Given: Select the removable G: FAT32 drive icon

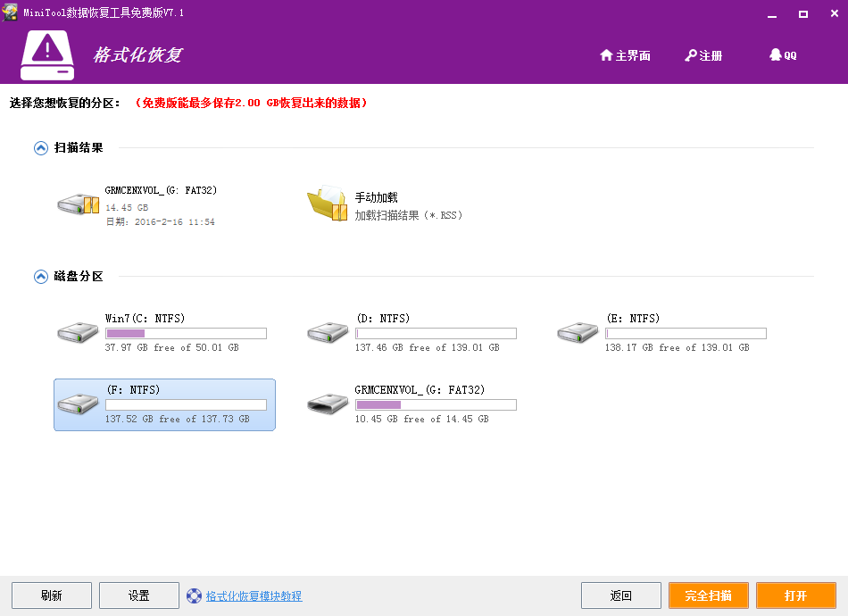Looking at the screenshot, I should (x=328, y=404).
